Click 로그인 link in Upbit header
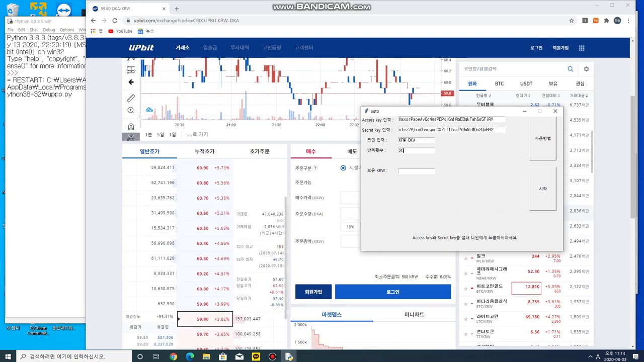Image resolution: width=644 pixels, height=362 pixels. tap(536, 48)
